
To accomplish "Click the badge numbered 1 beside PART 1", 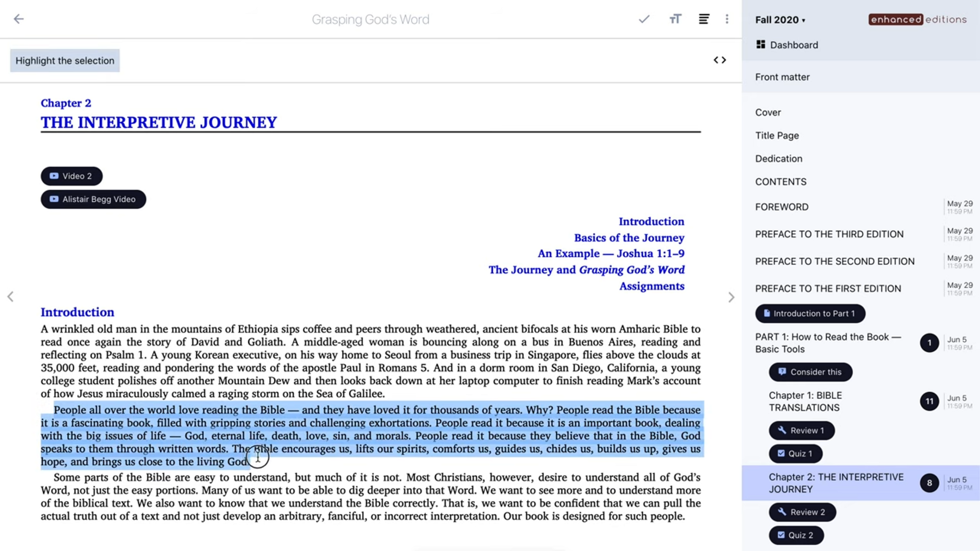I will point(929,343).
